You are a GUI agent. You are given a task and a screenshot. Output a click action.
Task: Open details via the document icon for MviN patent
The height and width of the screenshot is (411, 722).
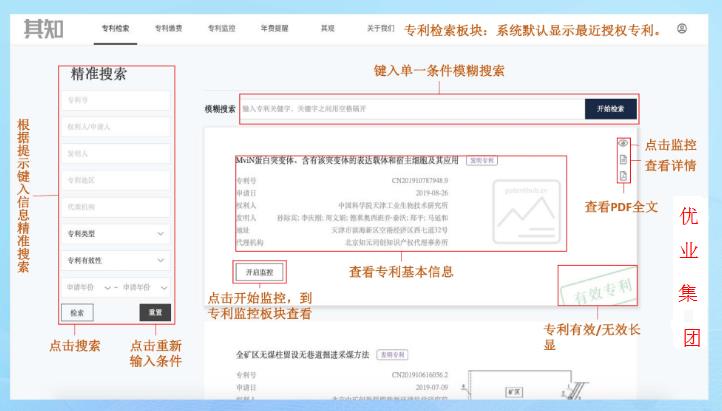coord(623,159)
